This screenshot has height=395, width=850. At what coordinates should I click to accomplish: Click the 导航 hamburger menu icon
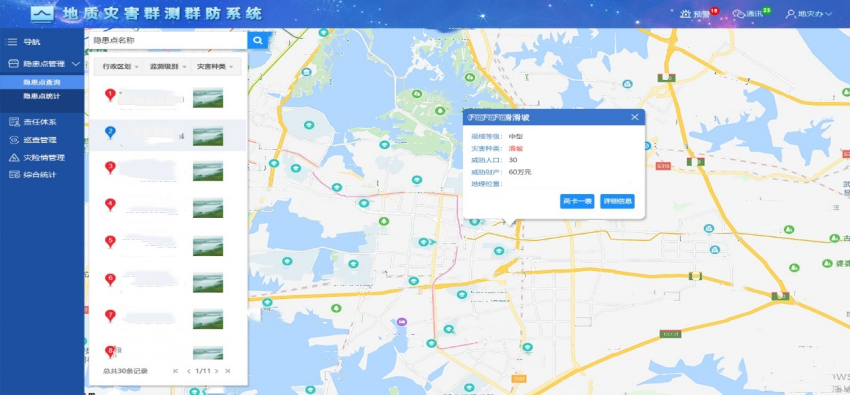(12, 42)
